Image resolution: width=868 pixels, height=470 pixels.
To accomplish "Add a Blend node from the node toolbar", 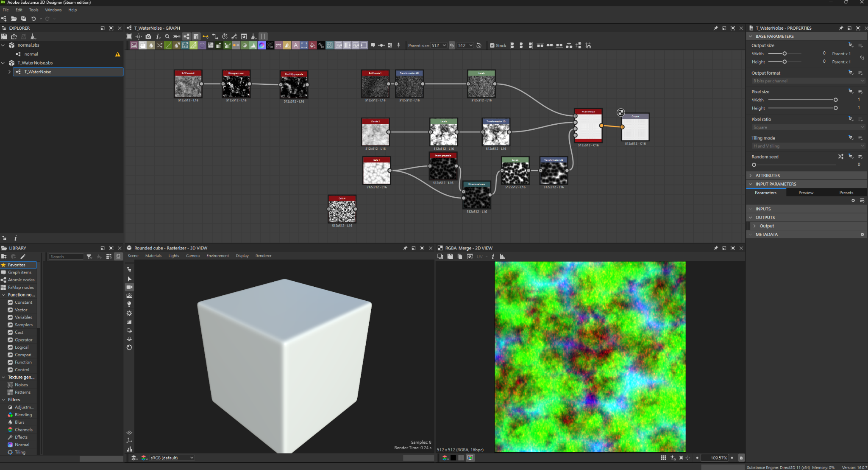I will [142, 45].
